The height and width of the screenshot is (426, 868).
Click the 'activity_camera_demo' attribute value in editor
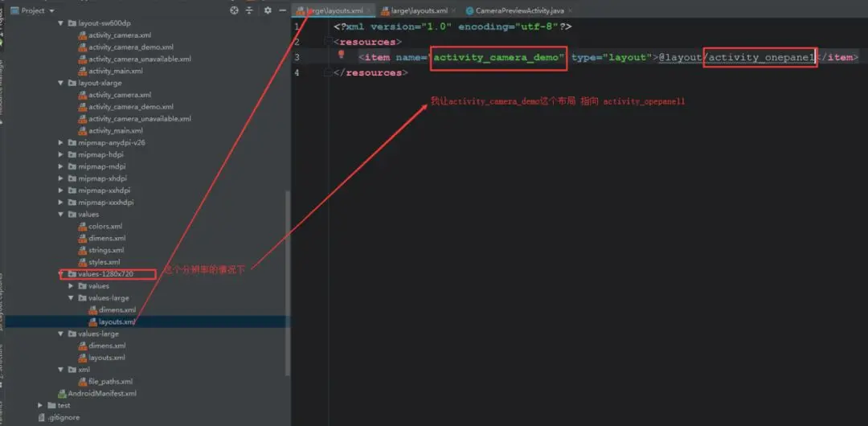click(x=497, y=57)
